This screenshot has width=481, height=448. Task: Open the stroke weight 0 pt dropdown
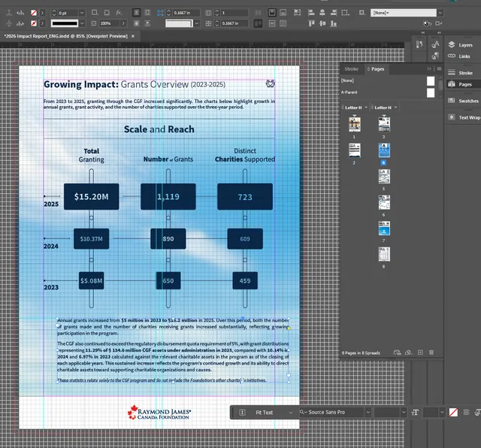82,13
